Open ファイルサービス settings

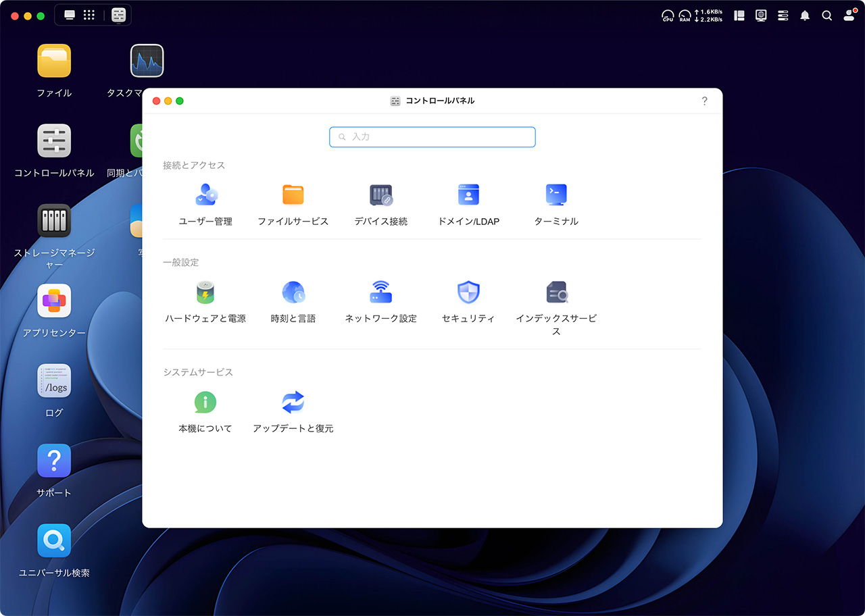[293, 203]
